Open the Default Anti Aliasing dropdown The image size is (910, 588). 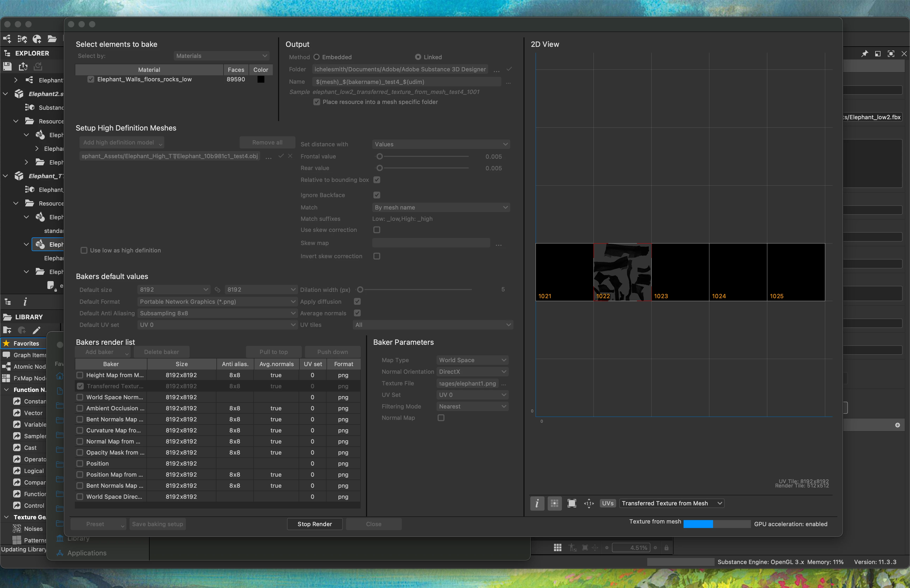pos(217,313)
